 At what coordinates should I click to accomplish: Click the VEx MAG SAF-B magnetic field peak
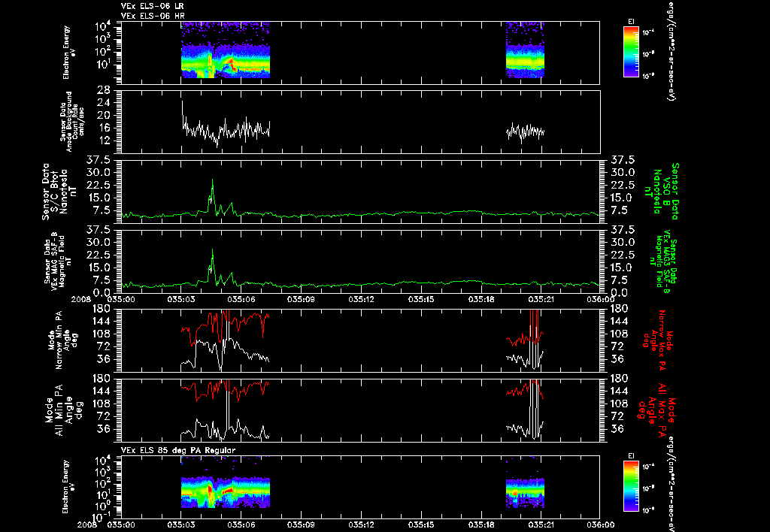pos(212,251)
